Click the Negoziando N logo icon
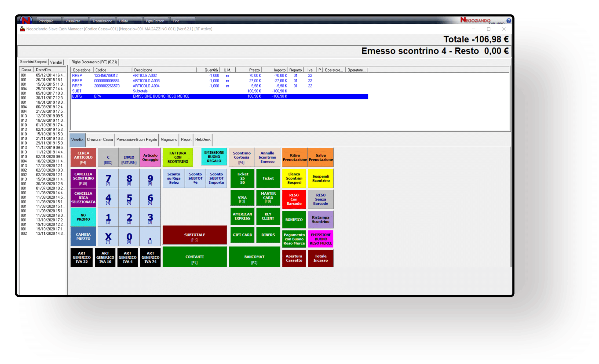 [x=26, y=20]
